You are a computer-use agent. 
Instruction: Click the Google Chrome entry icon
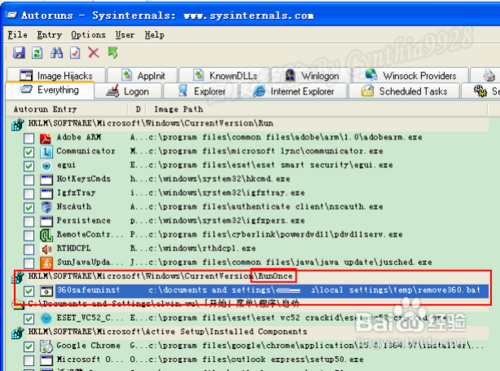point(46,346)
